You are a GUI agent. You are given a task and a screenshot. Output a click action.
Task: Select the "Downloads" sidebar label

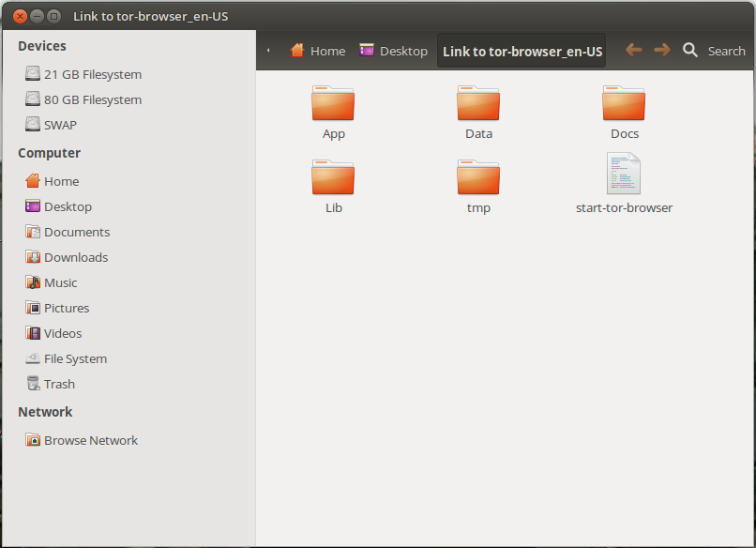tap(76, 257)
